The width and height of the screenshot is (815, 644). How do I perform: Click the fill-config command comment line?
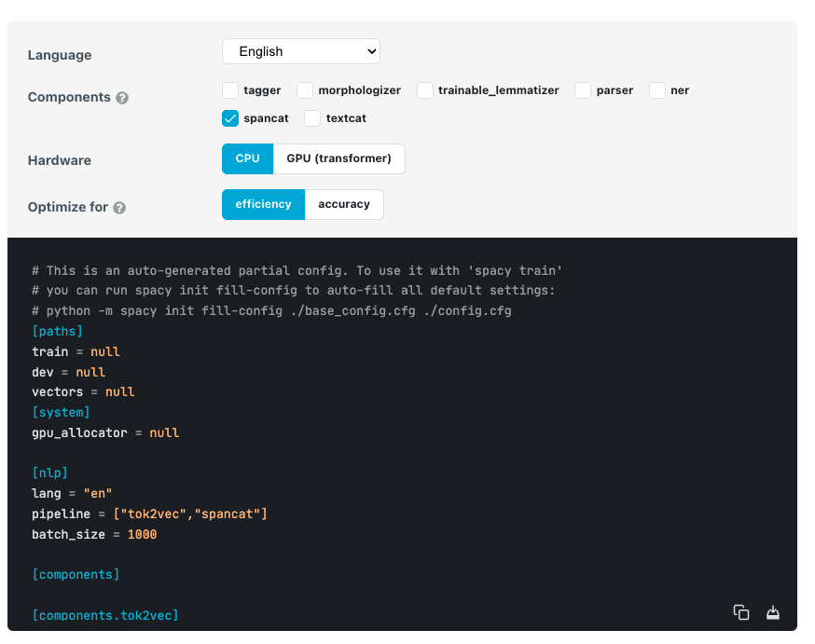coord(272,311)
